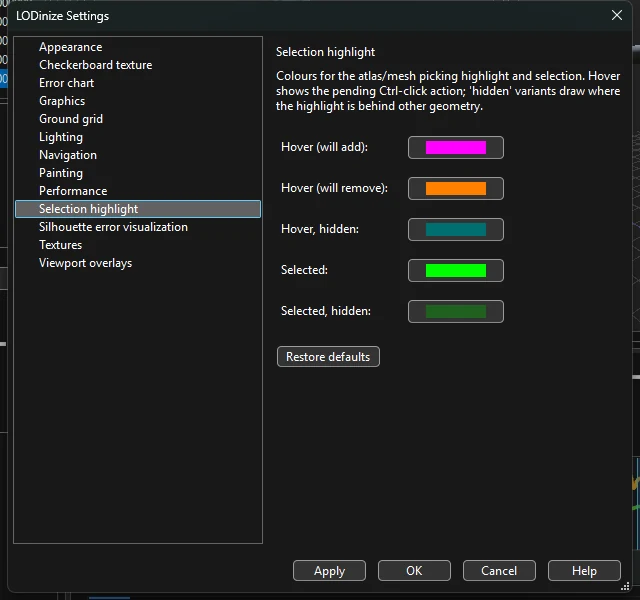640x600 pixels.
Task: Click the 'Hover (will add):' label
Action: (324, 147)
